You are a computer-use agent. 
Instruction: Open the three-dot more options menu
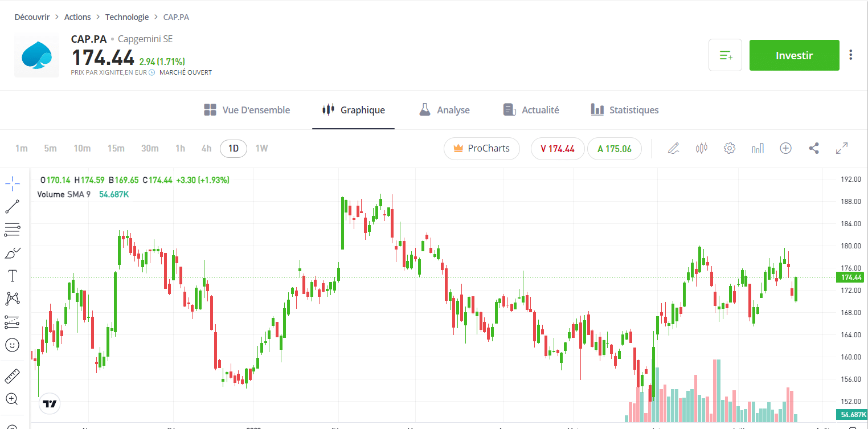851,55
